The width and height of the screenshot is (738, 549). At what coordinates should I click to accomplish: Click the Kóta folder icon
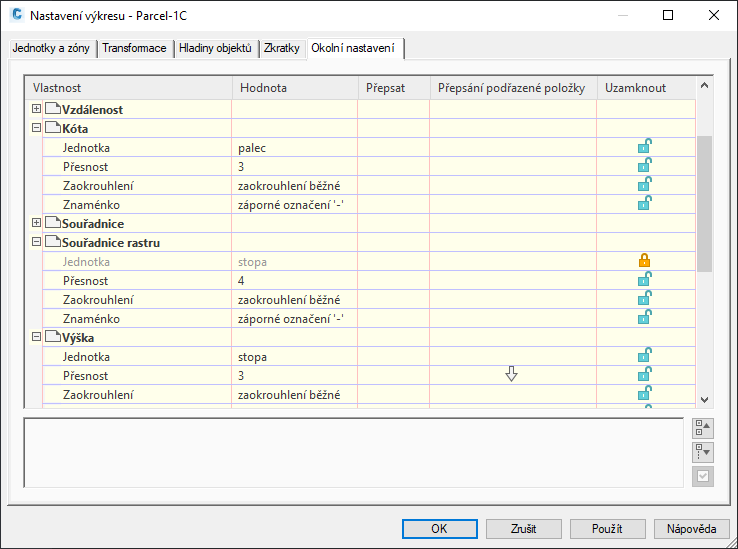coord(53,128)
